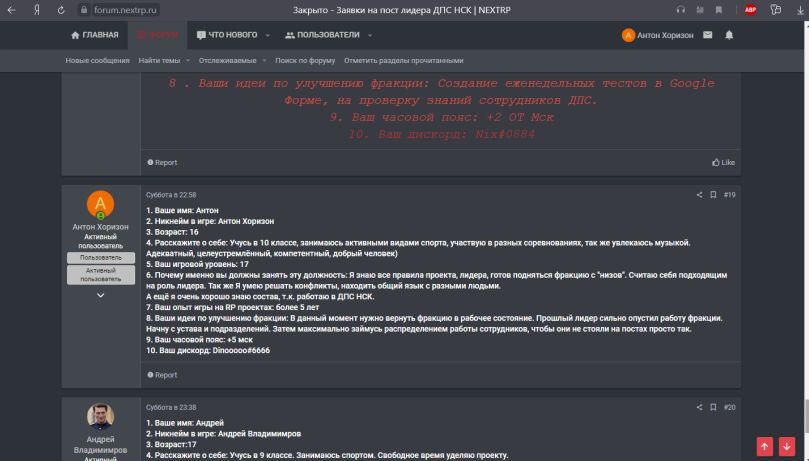Screen dimensions: 809x461
Task: Click the headphones icon in the browser bar
Action: pyautogui.click(x=681, y=10)
